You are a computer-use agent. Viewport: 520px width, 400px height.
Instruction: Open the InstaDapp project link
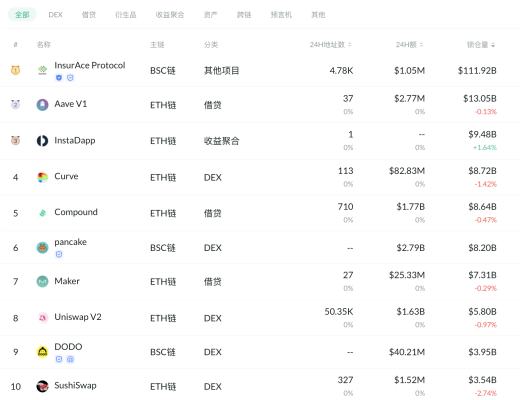pyautogui.click(x=75, y=140)
